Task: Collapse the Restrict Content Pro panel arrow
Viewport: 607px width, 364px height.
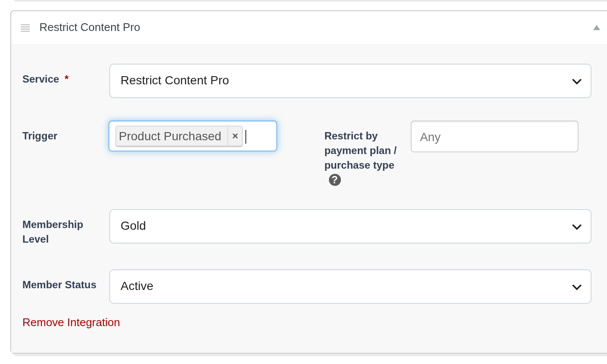Action: click(x=596, y=28)
